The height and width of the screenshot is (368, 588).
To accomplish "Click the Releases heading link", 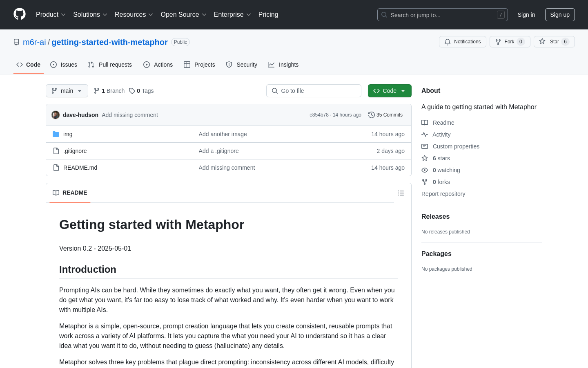I will pos(435,217).
